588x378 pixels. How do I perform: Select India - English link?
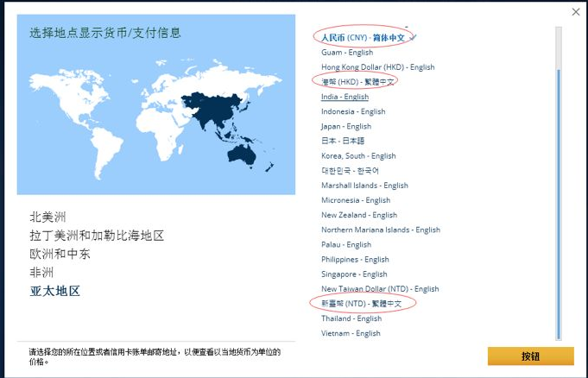(x=345, y=97)
